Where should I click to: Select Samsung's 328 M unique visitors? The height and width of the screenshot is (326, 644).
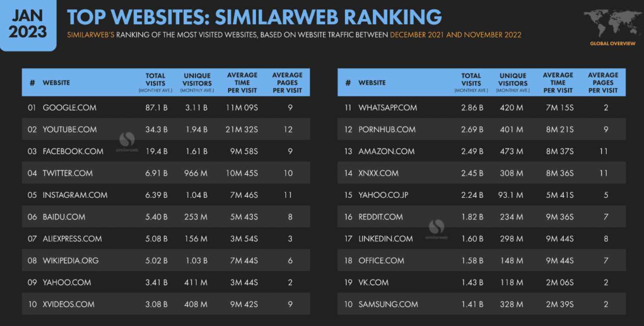[512, 304]
